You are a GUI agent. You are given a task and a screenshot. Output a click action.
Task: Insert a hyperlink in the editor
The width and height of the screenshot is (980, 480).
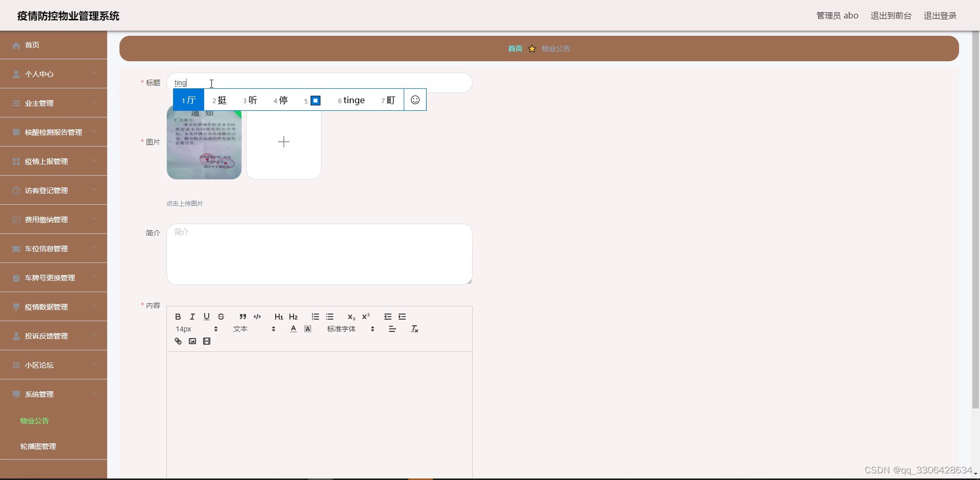tap(178, 341)
